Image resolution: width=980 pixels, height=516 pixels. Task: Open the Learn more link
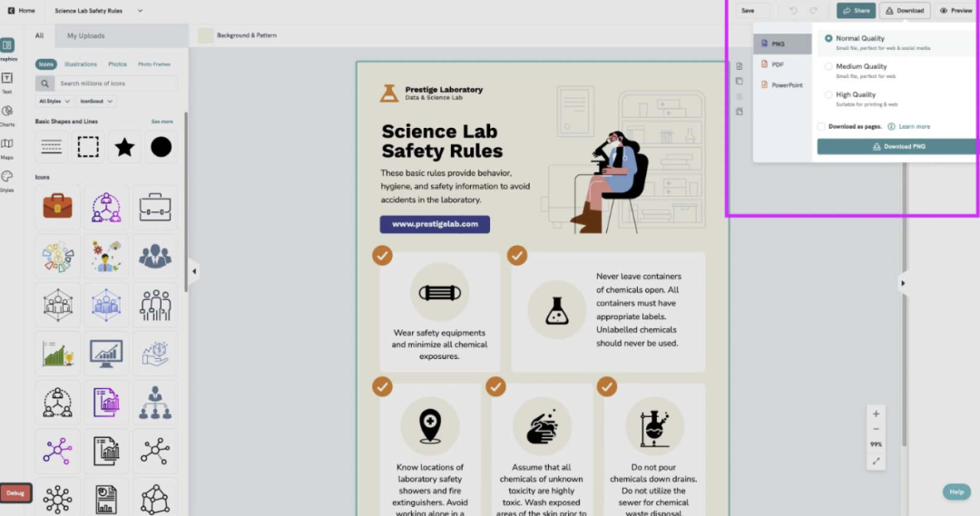click(x=914, y=127)
